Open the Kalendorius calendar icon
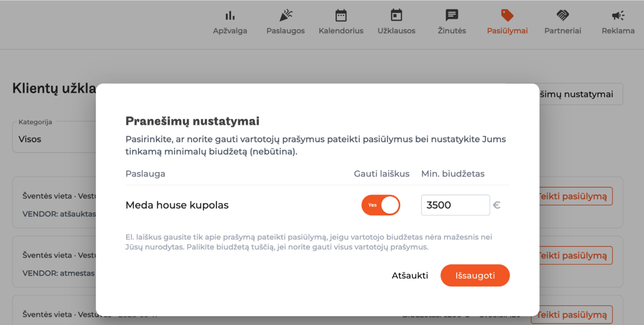 341,16
